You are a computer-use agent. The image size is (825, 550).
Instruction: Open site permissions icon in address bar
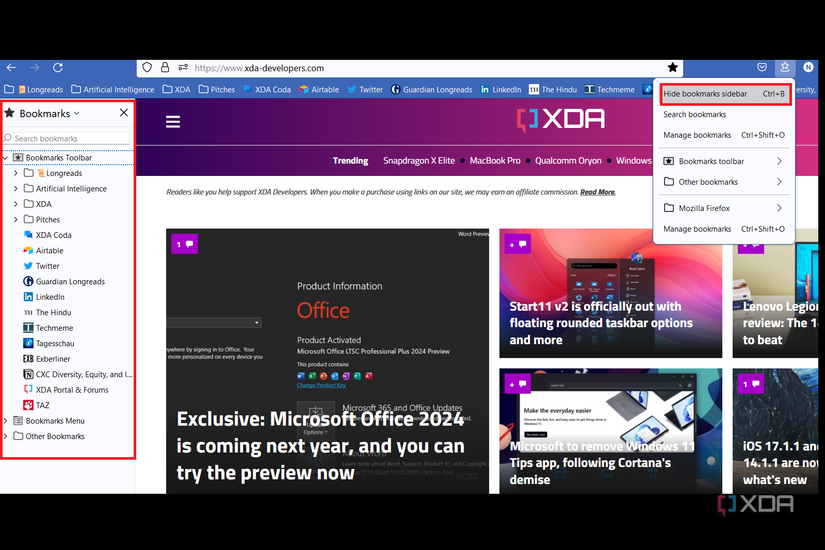point(183,67)
